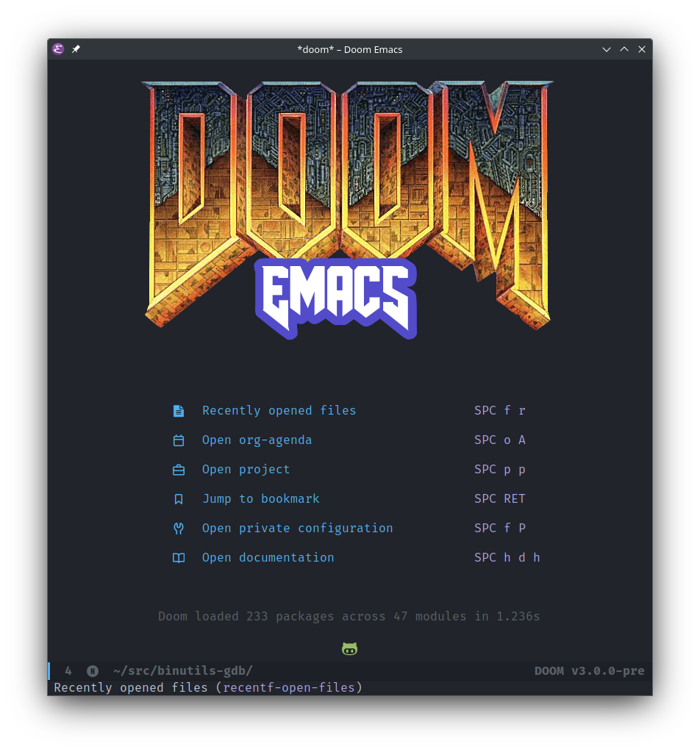This screenshot has width=700, height=752.
Task: Maximize the Doom Emacs window
Action: click(624, 49)
